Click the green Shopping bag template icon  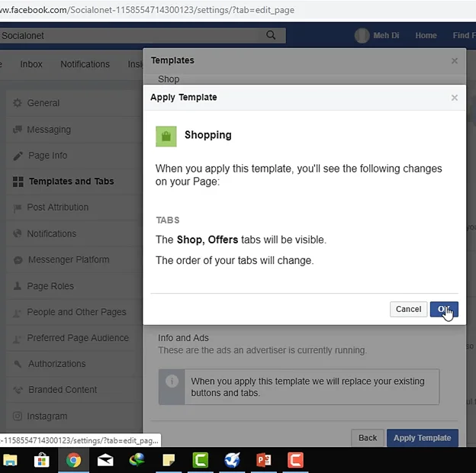point(166,136)
